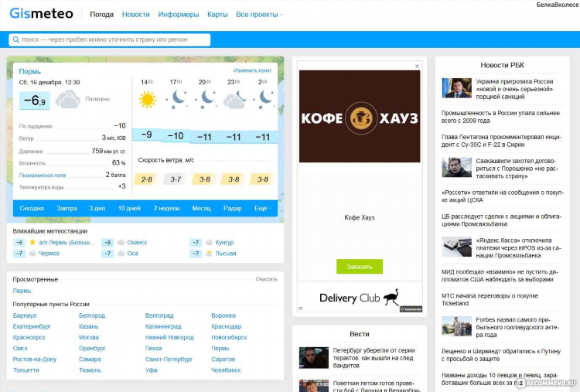Close the Кофе Хауз advertisement
This screenshot has width=580, height=392.
(x=417, y=66)
